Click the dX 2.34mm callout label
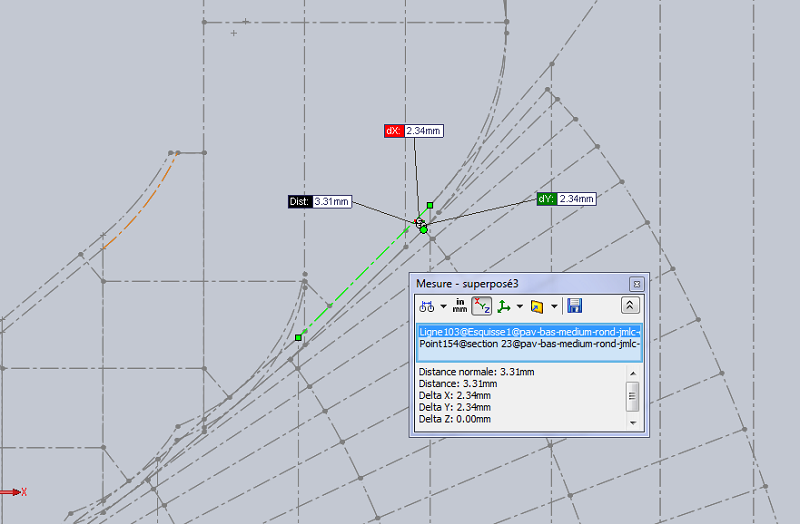Viewport: 800px width, 524px height. click(x=414, y=131)
